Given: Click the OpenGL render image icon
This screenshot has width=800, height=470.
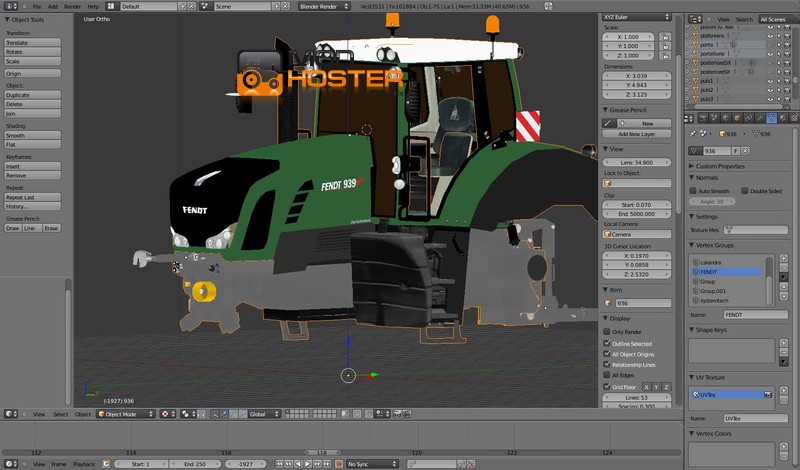Looking at the screenshot, I should tap(397, 414).
